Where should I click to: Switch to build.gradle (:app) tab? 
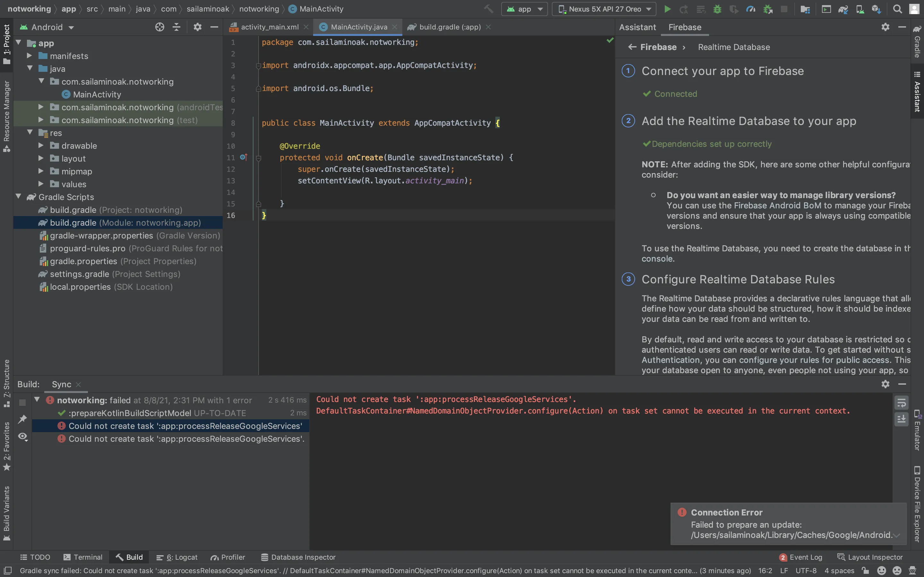tap(449, 27)
